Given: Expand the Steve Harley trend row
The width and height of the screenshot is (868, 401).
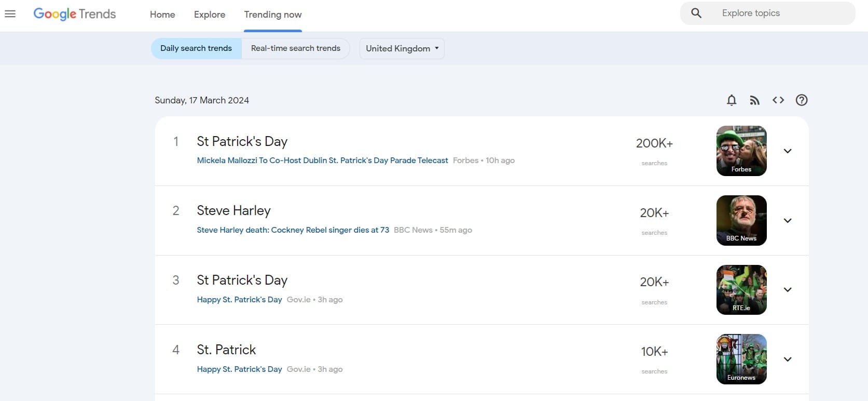Looking at the screenshot, I should [788, 221].
